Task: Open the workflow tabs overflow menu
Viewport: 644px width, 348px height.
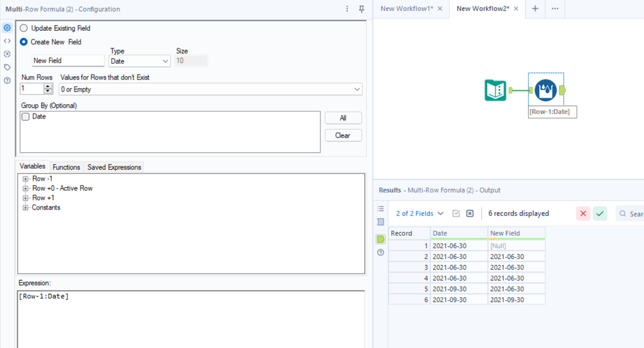Action: [555, 8]
